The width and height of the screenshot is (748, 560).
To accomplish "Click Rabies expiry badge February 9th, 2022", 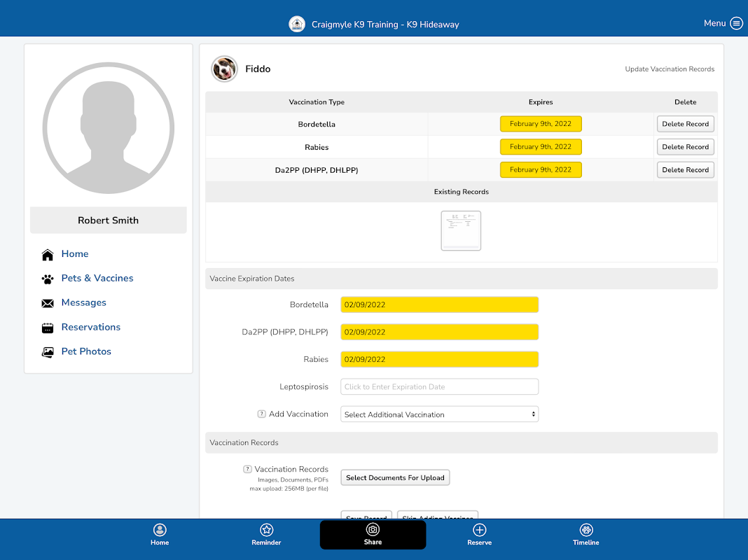I will coord(541,147).
